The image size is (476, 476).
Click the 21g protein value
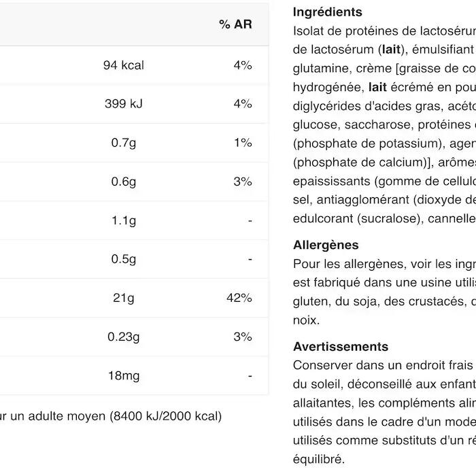[x=124, y=298]
